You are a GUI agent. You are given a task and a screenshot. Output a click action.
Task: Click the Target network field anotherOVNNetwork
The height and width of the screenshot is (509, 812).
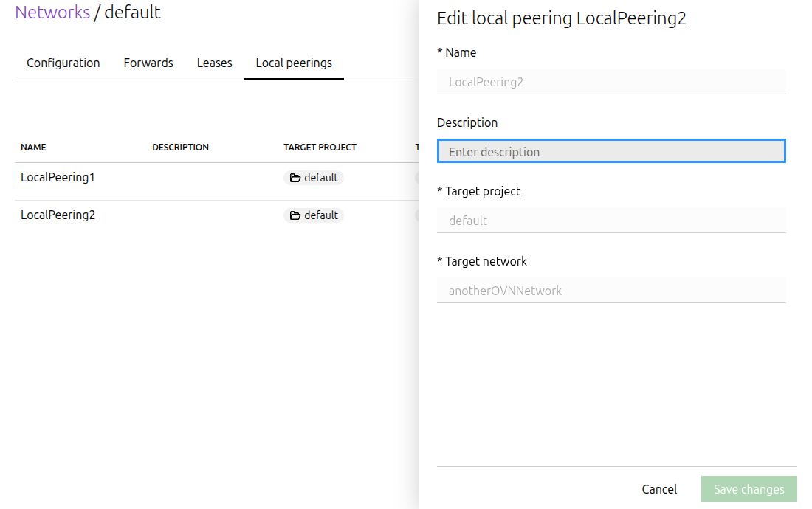[x=611, y=291]
